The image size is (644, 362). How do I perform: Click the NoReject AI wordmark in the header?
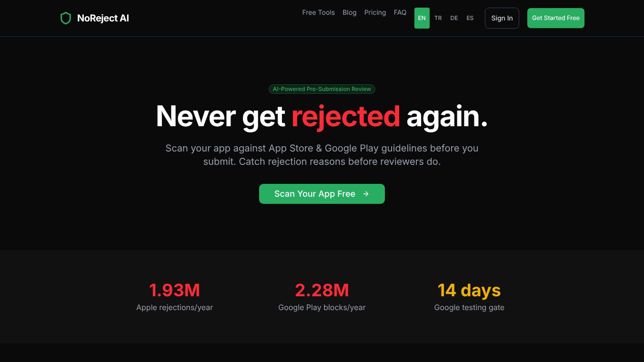point(103,18)
